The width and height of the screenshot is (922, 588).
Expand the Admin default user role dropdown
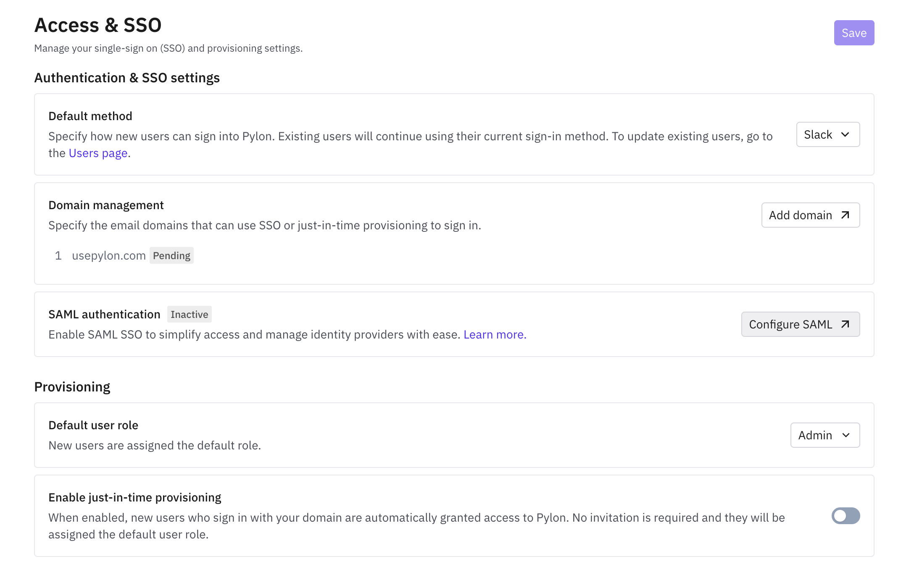tap(825, 435)
